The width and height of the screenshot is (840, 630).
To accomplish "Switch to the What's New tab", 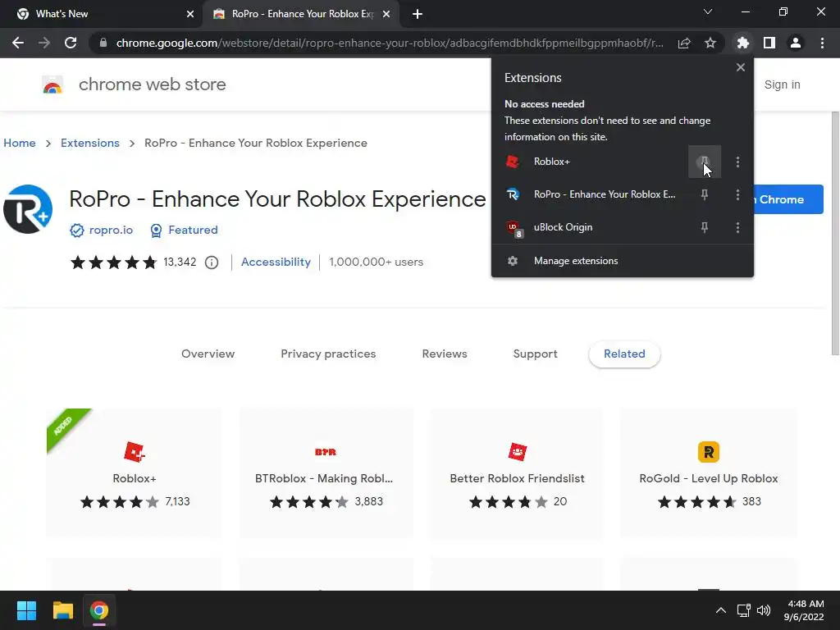I will (102, 14).
